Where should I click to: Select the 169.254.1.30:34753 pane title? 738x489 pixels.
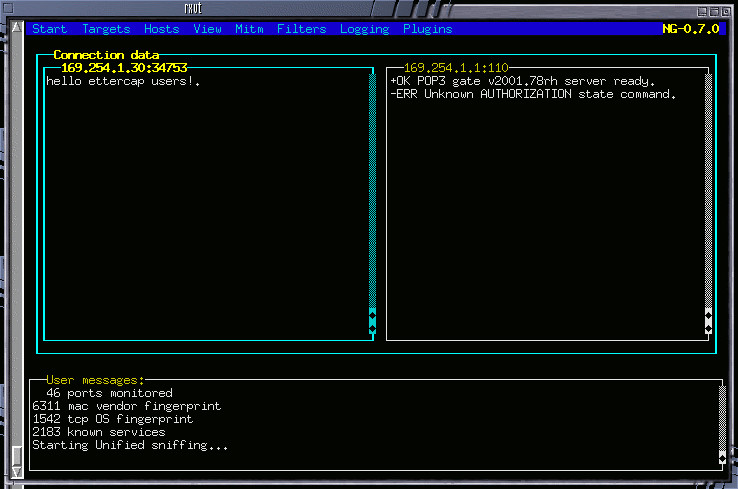tap(124, 68)
